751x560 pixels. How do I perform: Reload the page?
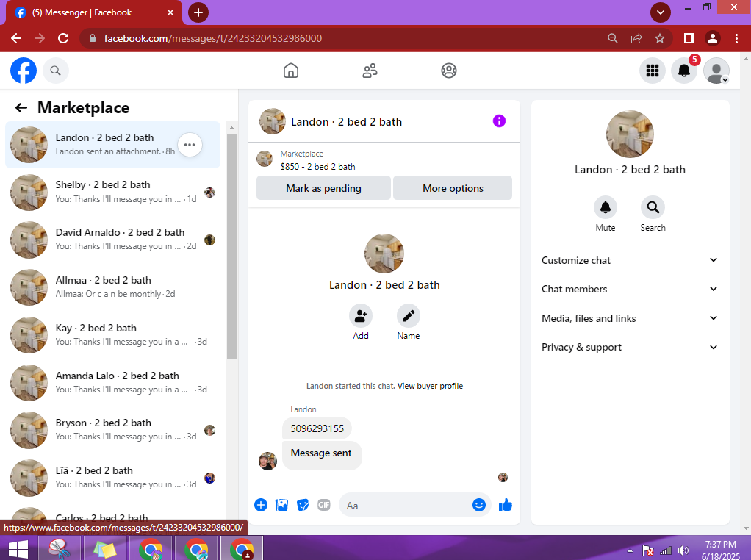(x=63, y=38)
